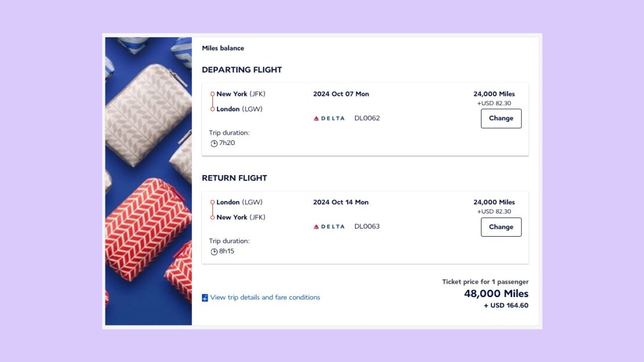Screen dimensions: 644x362
Task: Click the + USD 164.60 total fee
Action: (506, 306)
